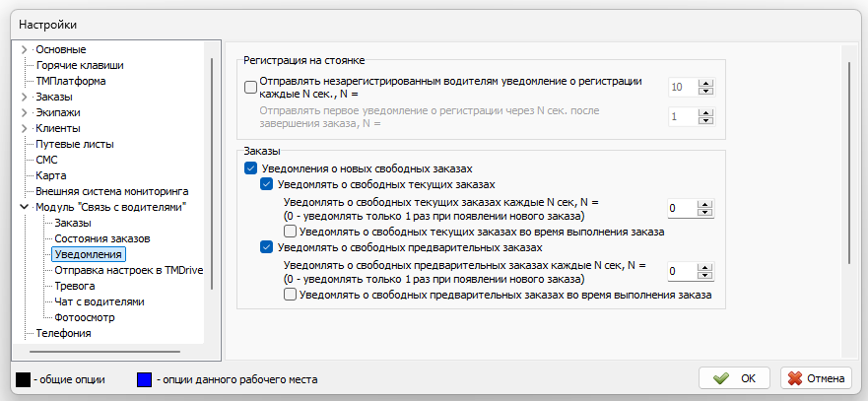This screenshot has height=401, width=868.
Task: Decrease the first notification delay value 1
Action: coord(704,120)
